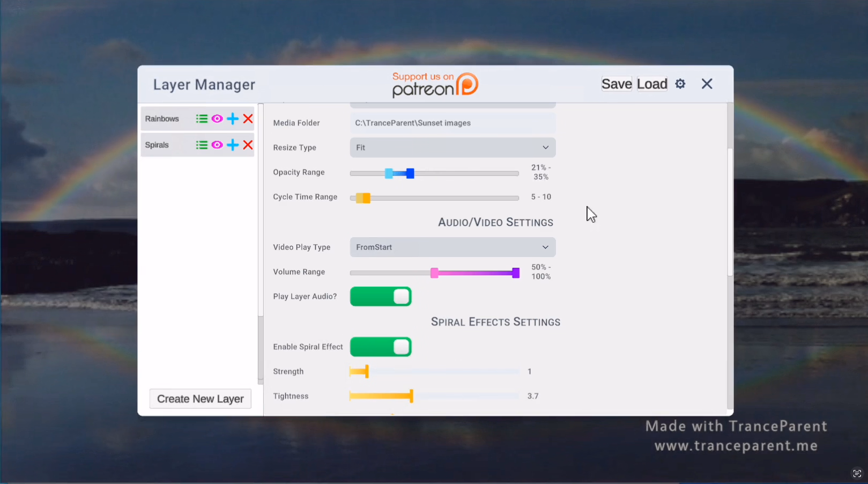
Task: Delete the Rainbows layer with red X
Action: 248,119
